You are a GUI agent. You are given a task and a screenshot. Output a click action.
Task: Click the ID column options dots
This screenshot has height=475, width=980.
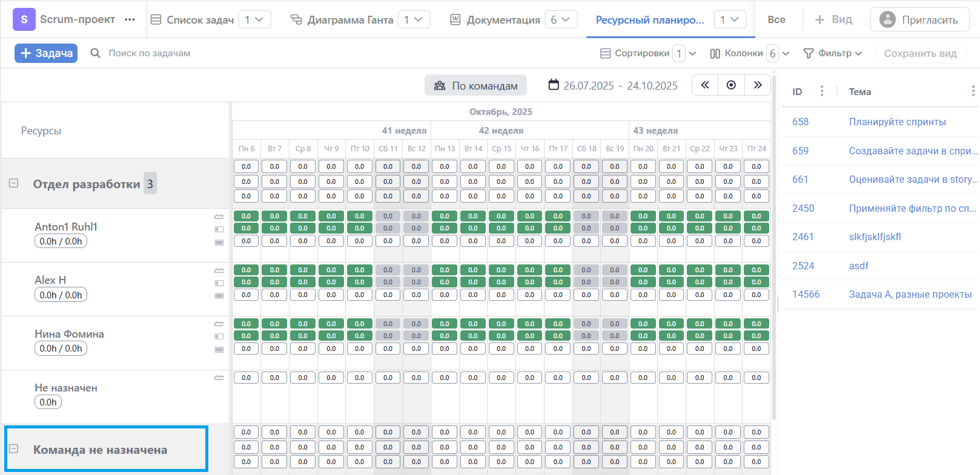coord(821,91)
